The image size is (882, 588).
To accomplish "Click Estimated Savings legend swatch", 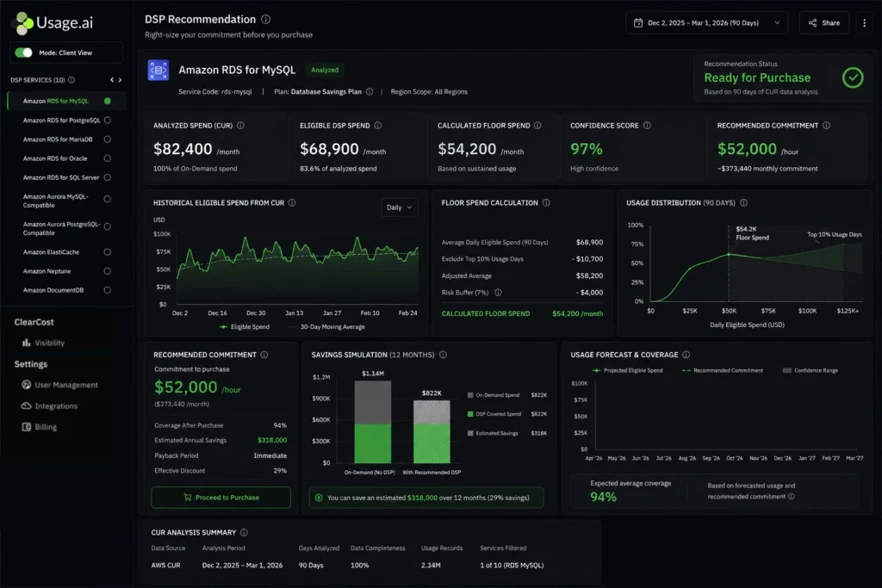I will 470,433.
